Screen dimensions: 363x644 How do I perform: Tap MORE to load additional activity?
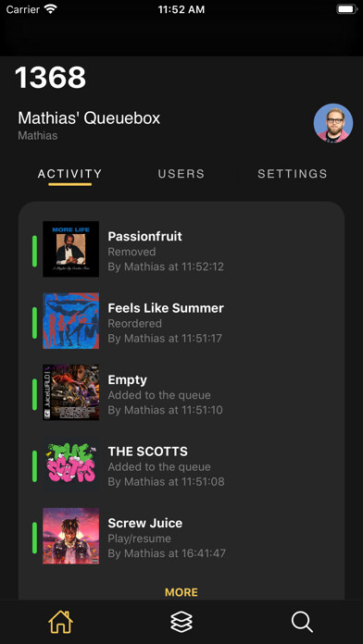(x=181, y=592)
